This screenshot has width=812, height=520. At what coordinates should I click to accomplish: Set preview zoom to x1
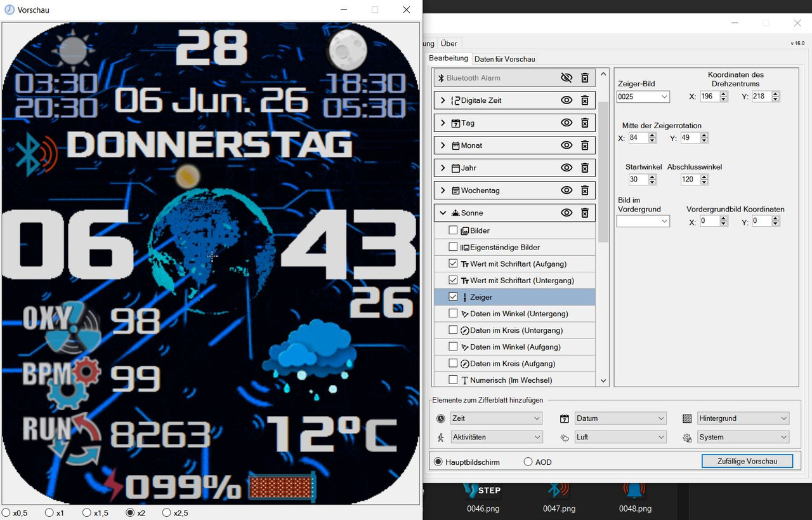(49, 512)
